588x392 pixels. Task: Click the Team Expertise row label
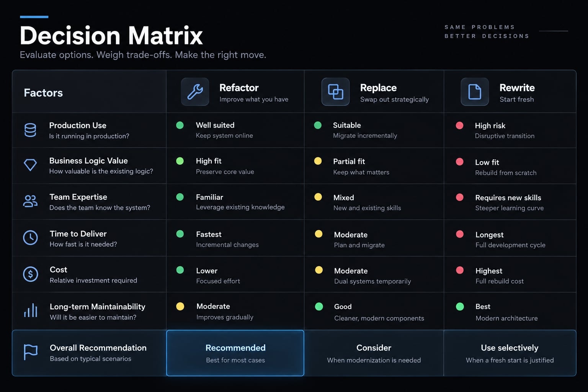[78, 197]
